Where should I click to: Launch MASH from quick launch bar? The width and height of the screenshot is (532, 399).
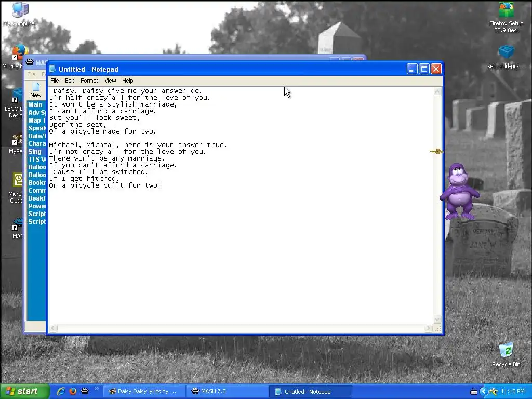[x=85, y=391]
